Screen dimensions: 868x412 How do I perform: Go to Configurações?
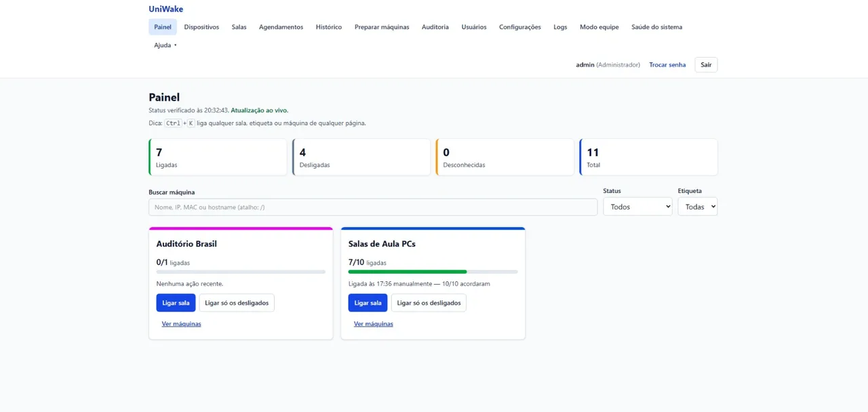[520, 27]
